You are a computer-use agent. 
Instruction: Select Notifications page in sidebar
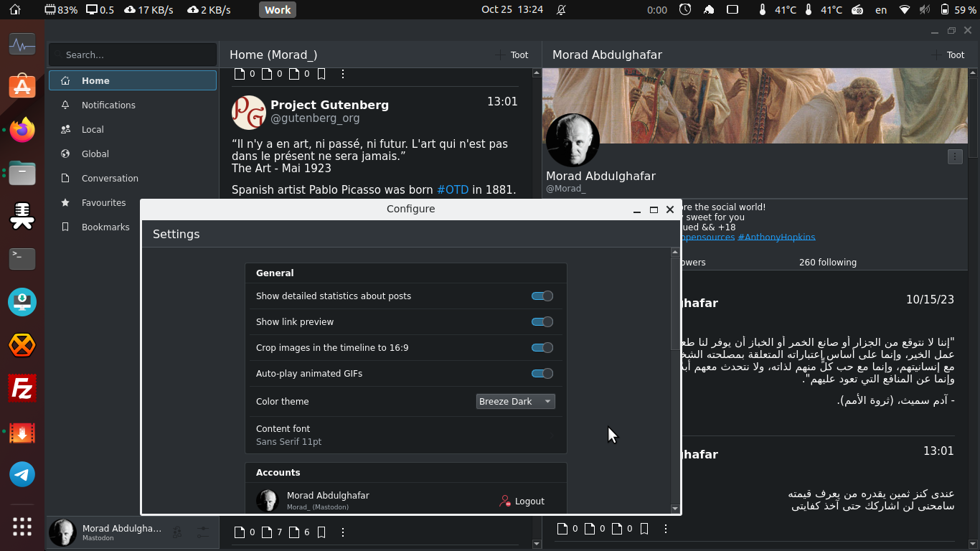coord(133,105)
